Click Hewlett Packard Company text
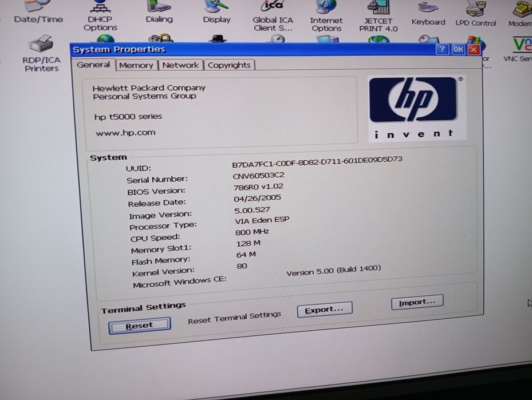The image size is (532, 400). (x=149, y=88)
